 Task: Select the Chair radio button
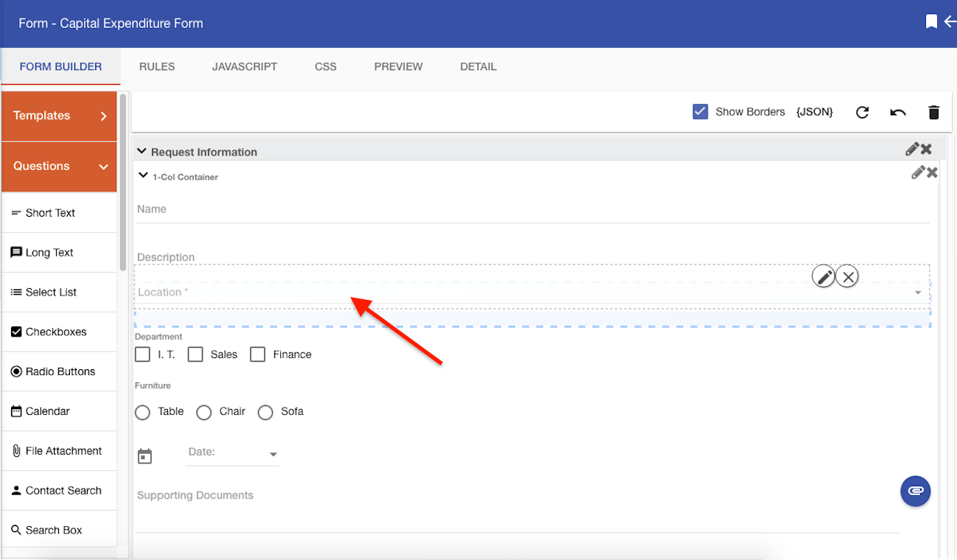tap(204, 413)
